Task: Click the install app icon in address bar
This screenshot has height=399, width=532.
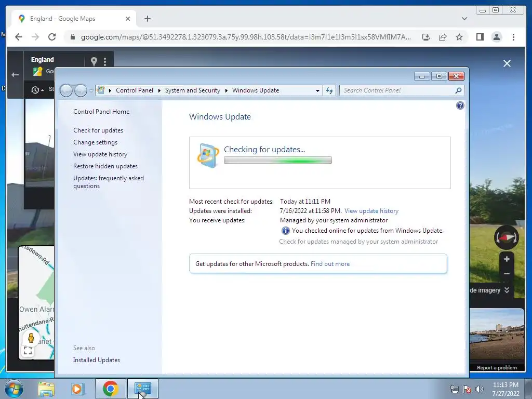Action: click(426, 37)
